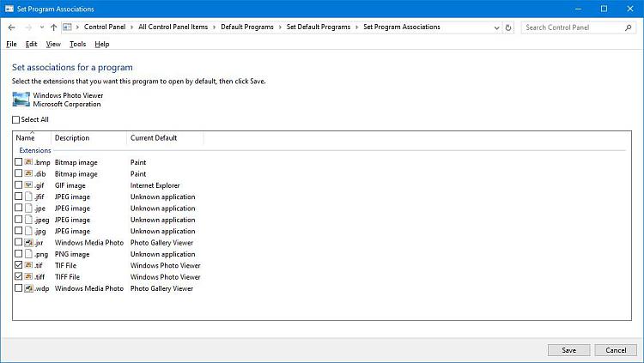Viewport: 644px width, 363px height.
Task: Check the .jpeg extension checkbox
Action: [x=19, y=220]
